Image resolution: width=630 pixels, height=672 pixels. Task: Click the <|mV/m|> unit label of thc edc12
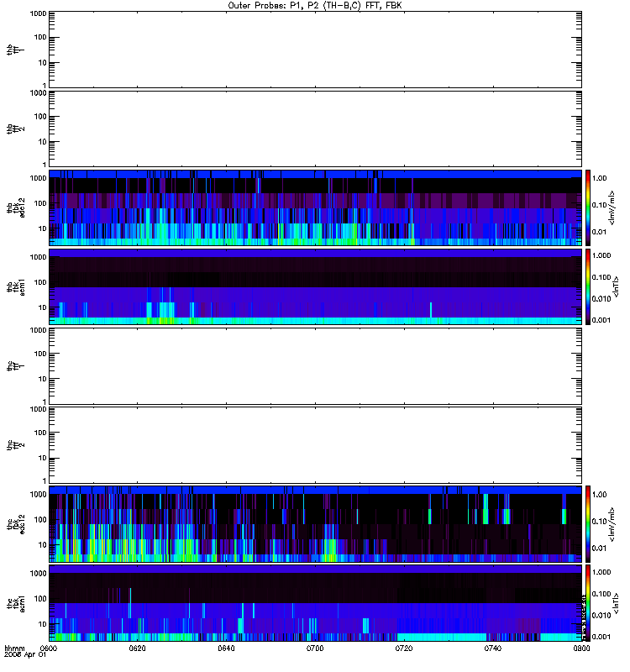(612, 523)
